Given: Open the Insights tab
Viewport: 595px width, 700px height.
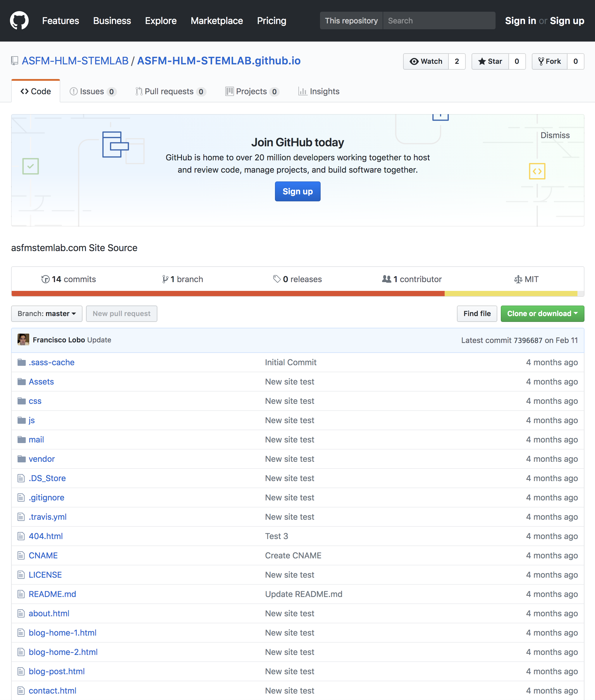Looking at the screenshot, I should click(319, 91).
